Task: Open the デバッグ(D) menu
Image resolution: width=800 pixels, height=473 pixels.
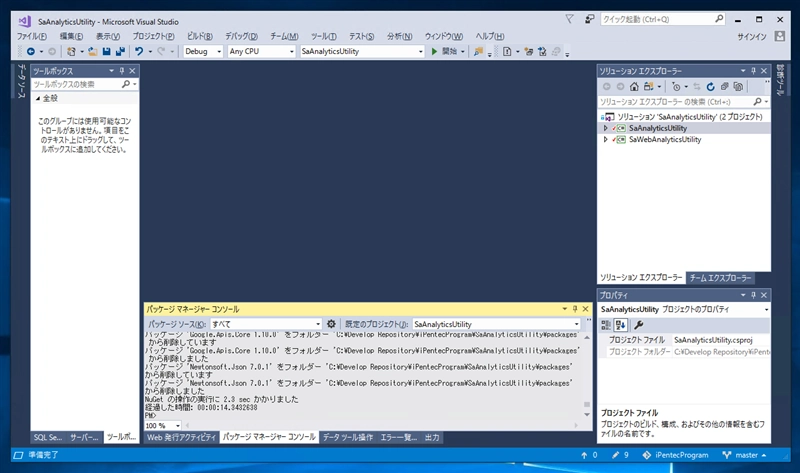Action: tap(241, 36)
